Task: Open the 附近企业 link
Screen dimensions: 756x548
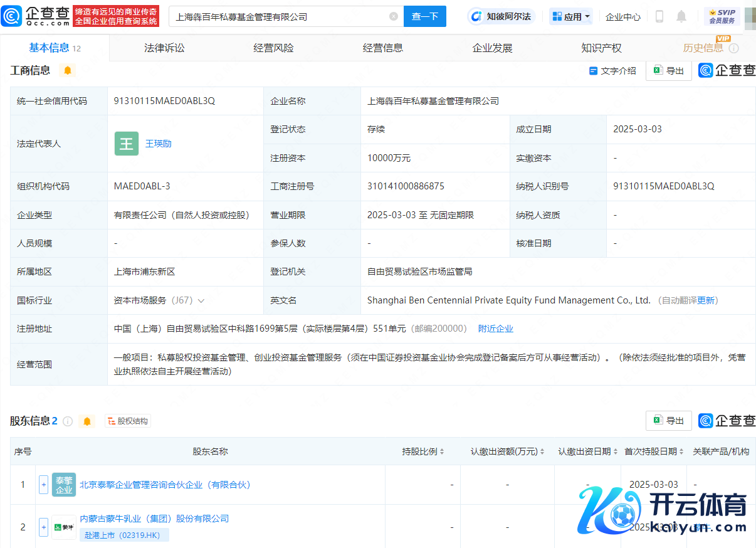Action: pos(495,329)
